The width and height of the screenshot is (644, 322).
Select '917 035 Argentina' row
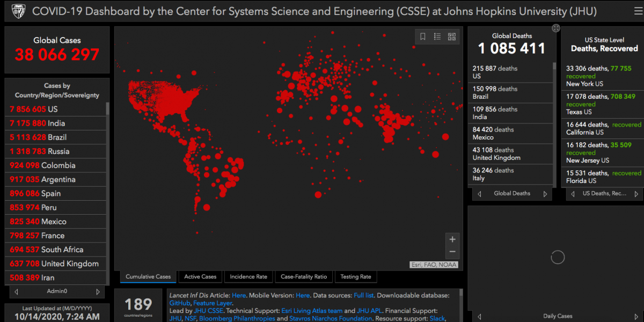tap(56, 179)
